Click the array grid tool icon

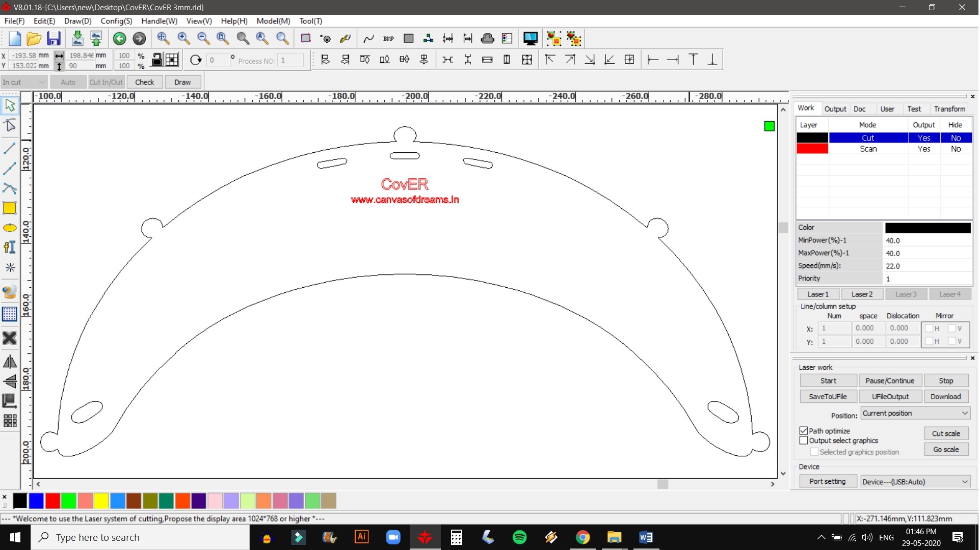click(x=10, y=421)
